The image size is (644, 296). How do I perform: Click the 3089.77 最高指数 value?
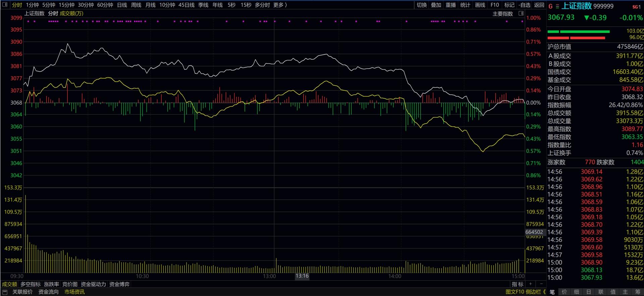(632, 129)
